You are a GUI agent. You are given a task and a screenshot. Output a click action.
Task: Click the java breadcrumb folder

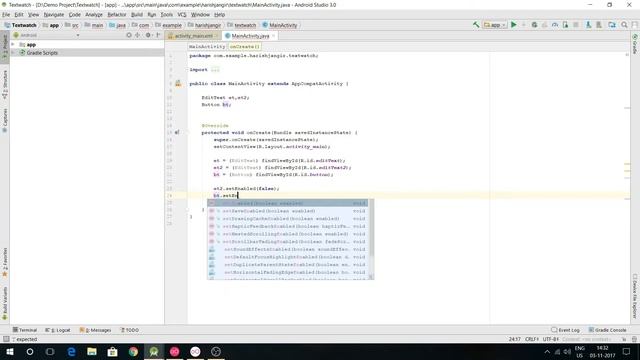(x=118, y=25)
